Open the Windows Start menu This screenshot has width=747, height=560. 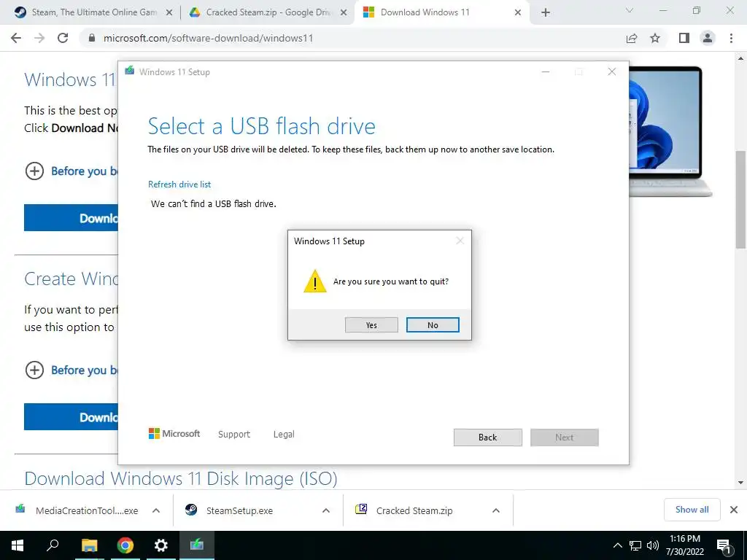18,545
